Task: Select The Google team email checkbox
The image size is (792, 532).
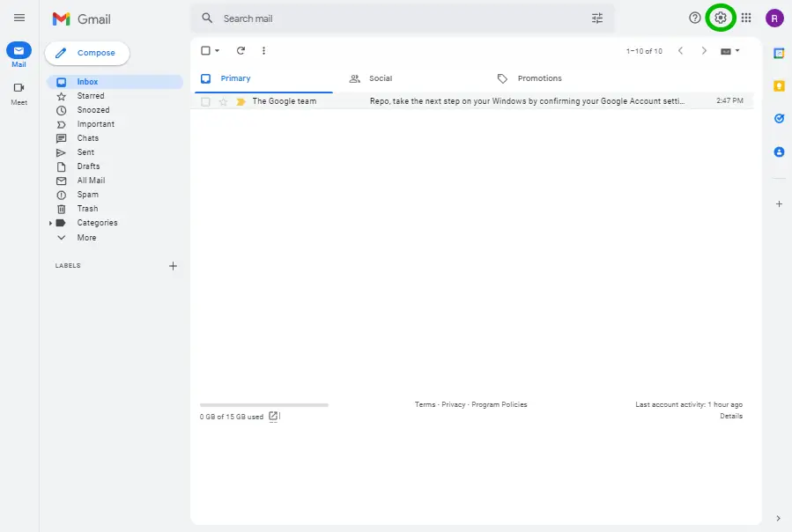Action: pyautogui.click(x=205, y=101)
